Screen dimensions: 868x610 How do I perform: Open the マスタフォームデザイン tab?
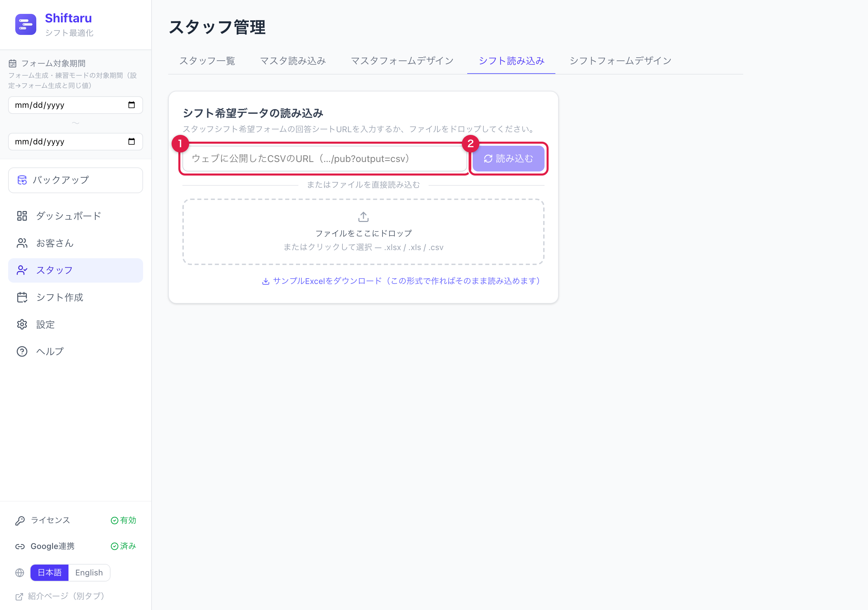402,61
